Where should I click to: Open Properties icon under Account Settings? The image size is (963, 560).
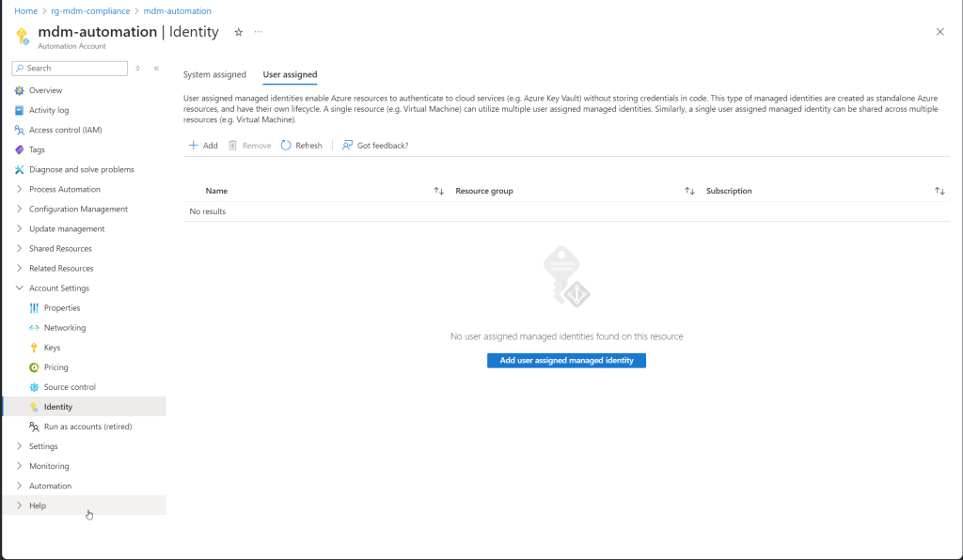click(x=34, y=308)
